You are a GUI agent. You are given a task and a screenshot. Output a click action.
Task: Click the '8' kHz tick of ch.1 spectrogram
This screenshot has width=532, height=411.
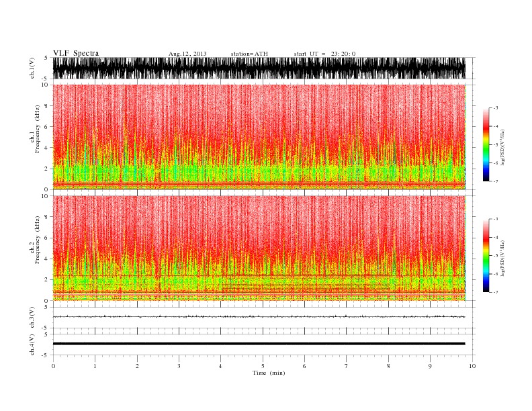(46, 105)
